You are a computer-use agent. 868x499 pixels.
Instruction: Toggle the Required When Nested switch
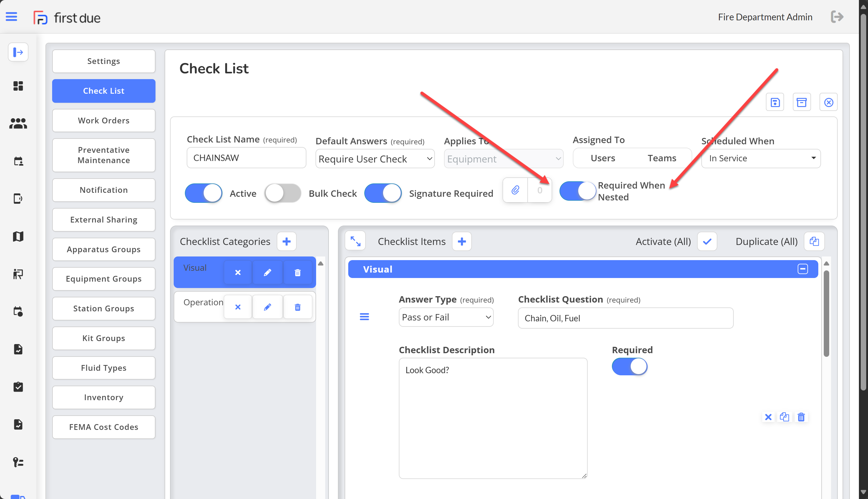pyautogui.click(x=578, y=191)
